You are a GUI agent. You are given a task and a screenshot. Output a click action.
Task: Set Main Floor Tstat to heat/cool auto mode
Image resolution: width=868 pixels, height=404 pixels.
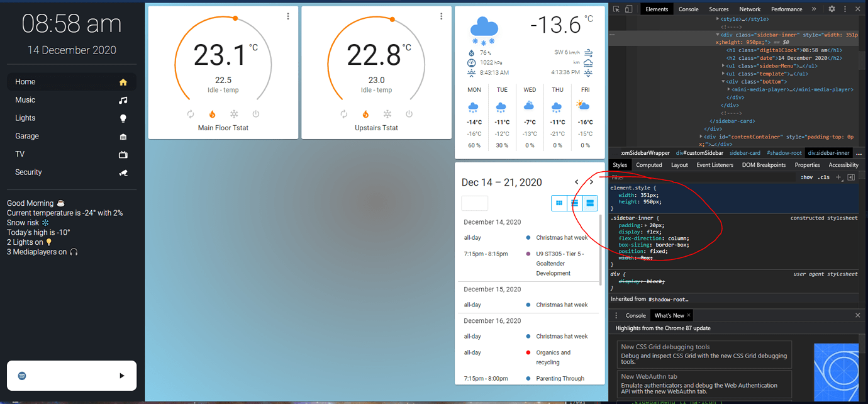tap(191, 114)
